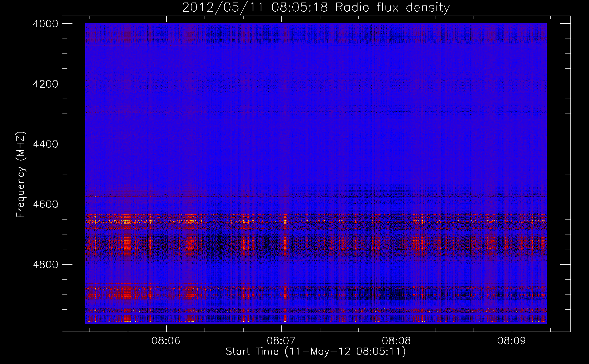Click the "Frequency (MHZ)" axis label

[21, 175]
